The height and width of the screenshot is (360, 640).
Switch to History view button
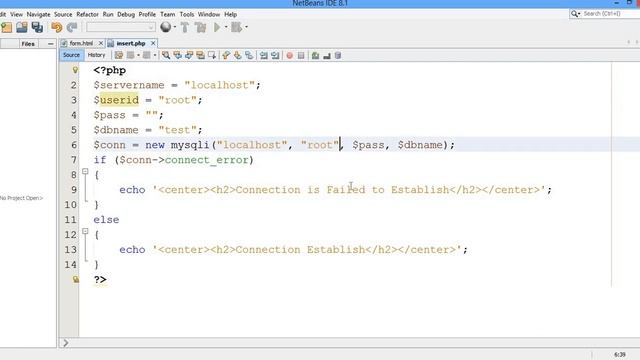coord(96,55)
